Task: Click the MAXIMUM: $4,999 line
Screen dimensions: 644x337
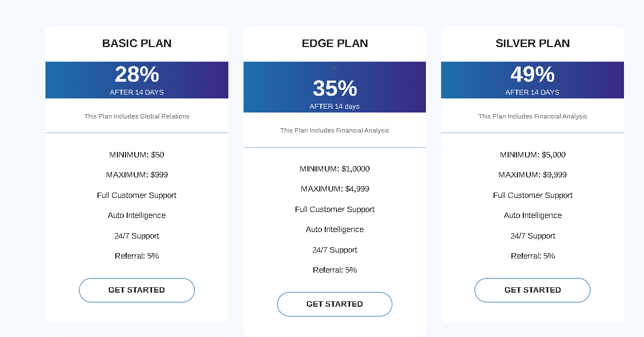Action: pyautogui.click(x=334, y=189)
